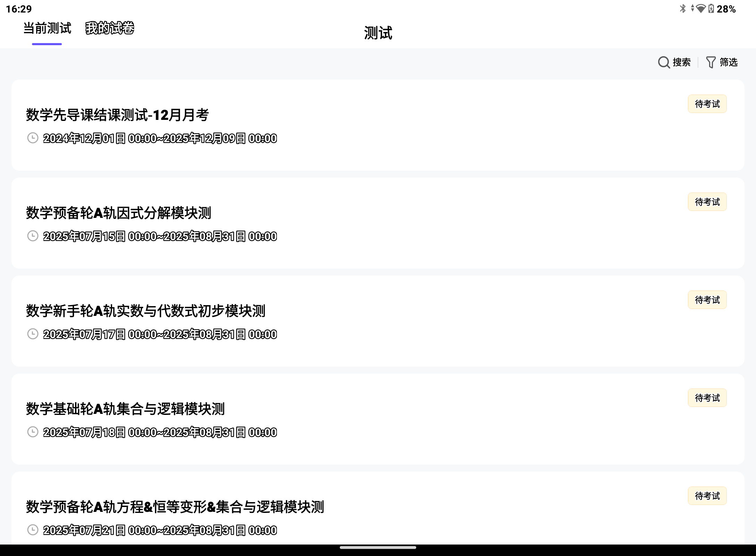The image size is (756, 556).
Task: Click clock icon beside 2025年07月21日 date
Action: click(x=33, y=530)
